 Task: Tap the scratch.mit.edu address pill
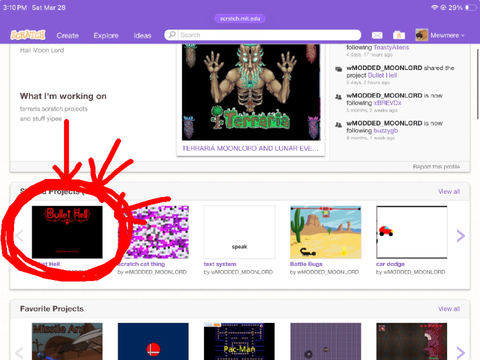pos(240,19)
